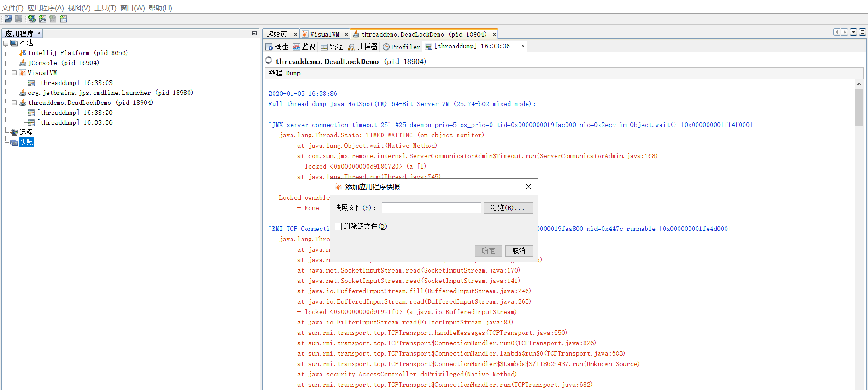This screenshot has height=390, width=868.
Task: Click the 浏览(B)... button in dialog
Action: click(508, 208)
